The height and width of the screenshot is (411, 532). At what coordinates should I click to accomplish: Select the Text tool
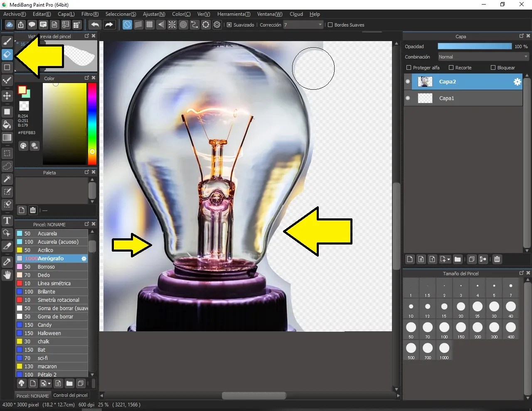click(x=7, y=220)
